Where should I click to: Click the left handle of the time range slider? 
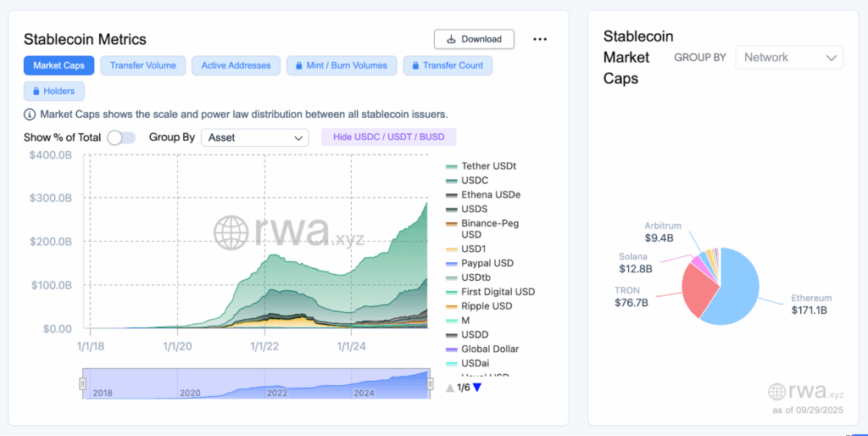[x=83, y=384]
